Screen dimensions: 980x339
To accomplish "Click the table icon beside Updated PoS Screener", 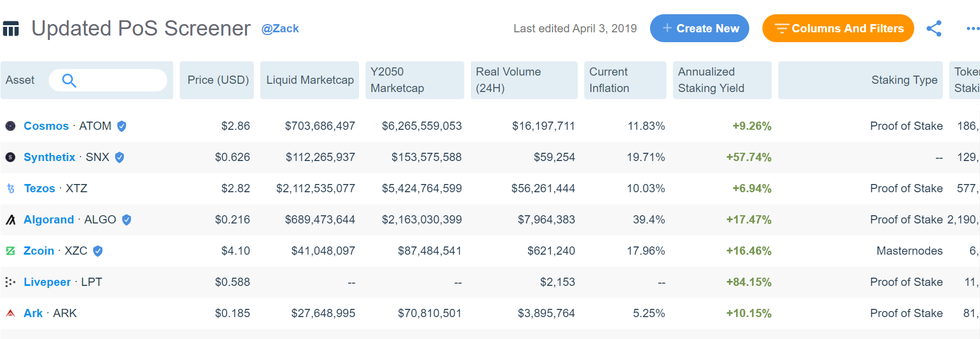I will click(11, 28).
